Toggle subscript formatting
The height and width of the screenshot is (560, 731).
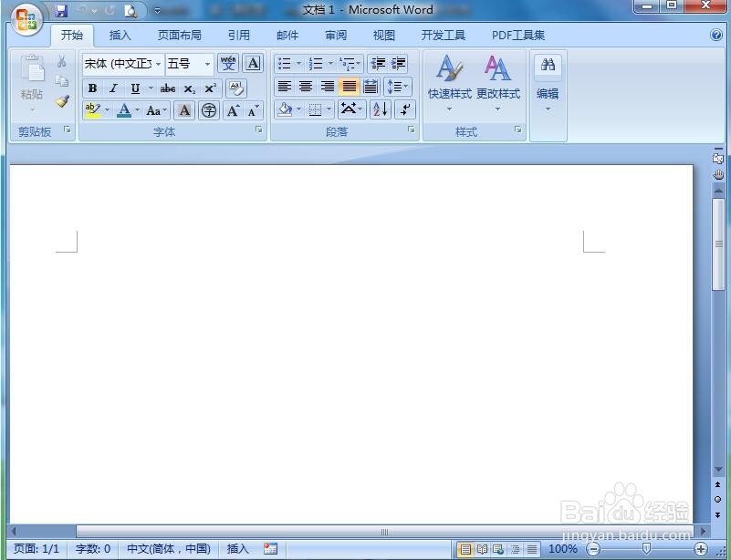click(189, 88)
